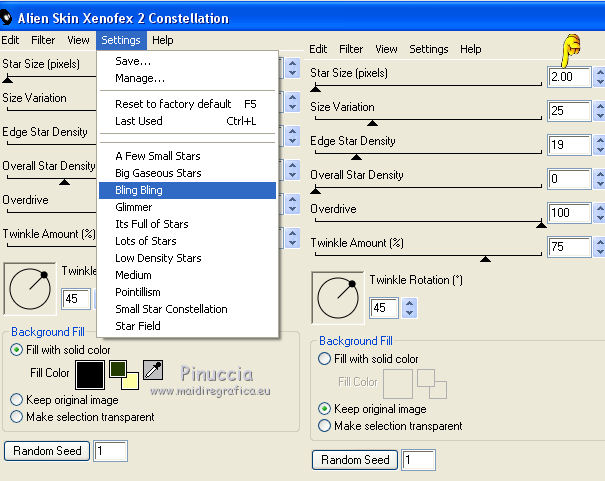Viewport: 605px width, 481px height.
Task: Choose Lots of Stars preset
Action: coord(187,241)
